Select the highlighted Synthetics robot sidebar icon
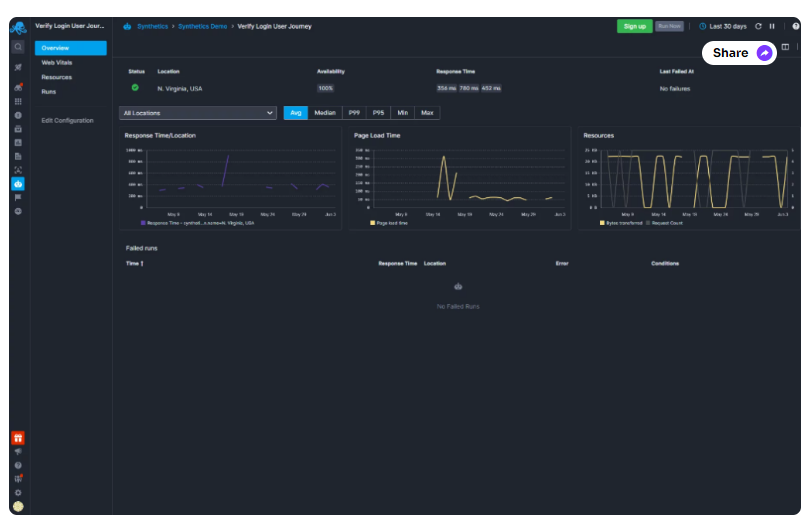811x526 pixels. click(x=18, y=184)
